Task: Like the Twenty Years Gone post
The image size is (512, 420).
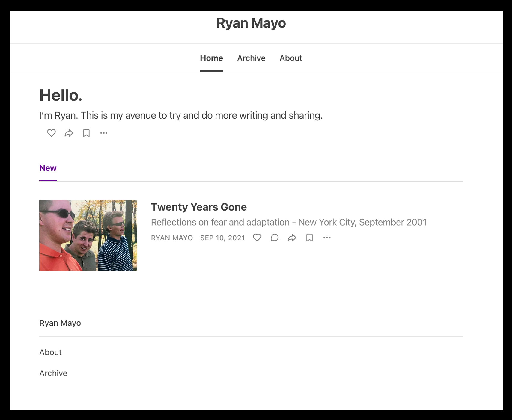Action: pyautogui.click(x=257, y=238)
